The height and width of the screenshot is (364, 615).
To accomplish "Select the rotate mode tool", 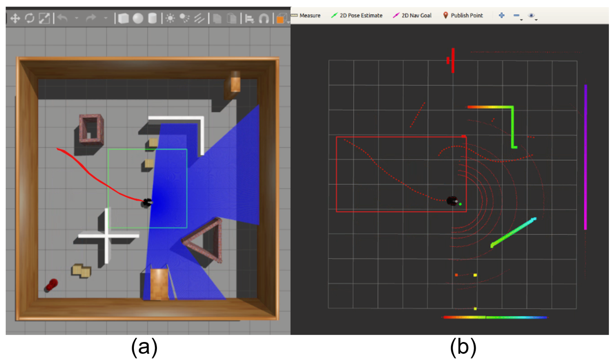I will (x=30, y=18).
